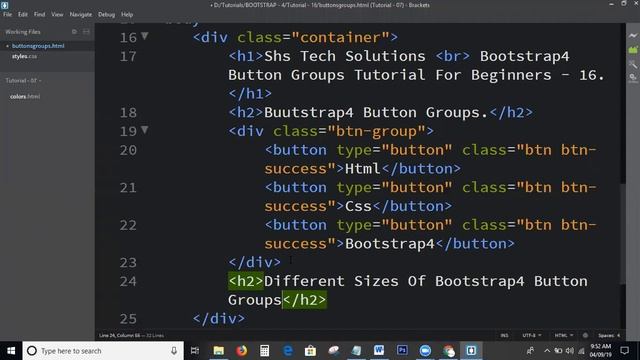Screen dimensions: 640x360
Task: Click the text "Html" in line 20
Action: (362, 169)
